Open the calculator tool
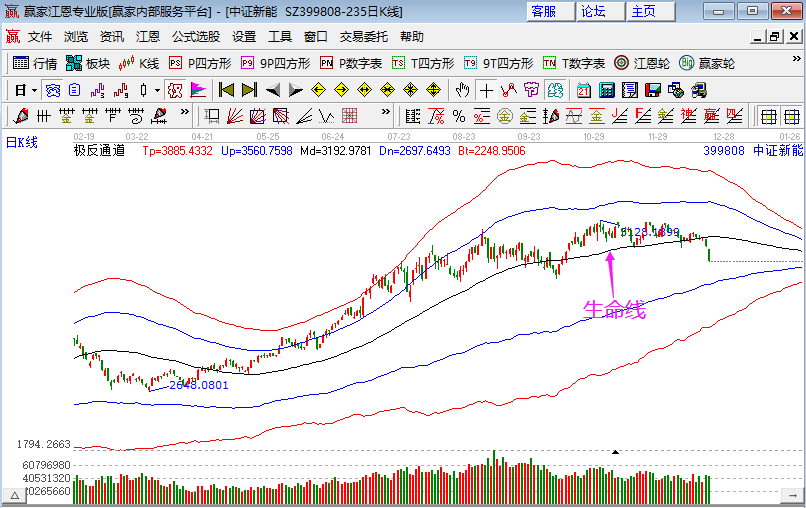 607,90
